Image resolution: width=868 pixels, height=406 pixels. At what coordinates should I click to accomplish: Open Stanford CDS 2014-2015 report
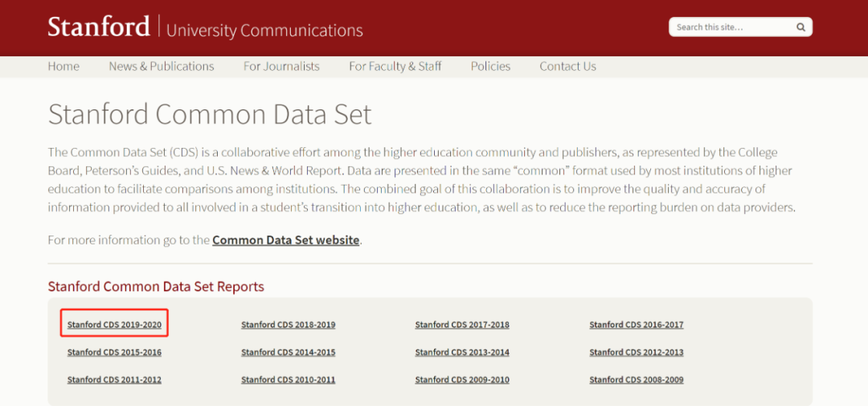click(288, 352)
